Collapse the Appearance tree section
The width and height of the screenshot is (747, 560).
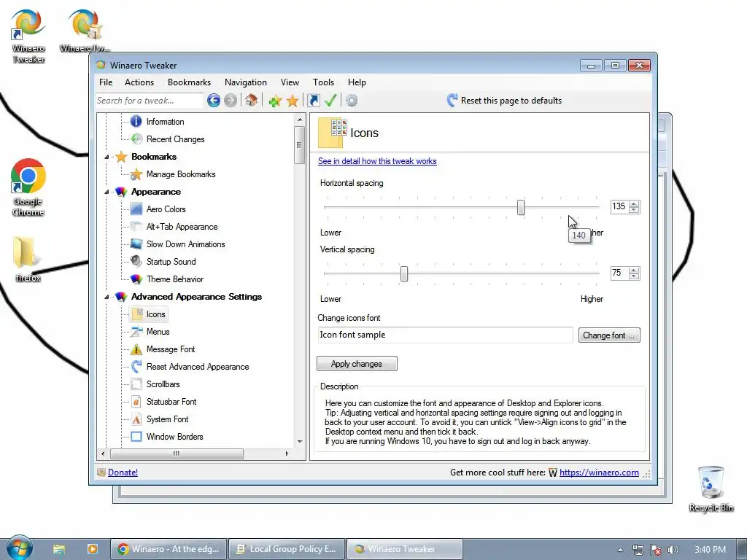[107, 192]
